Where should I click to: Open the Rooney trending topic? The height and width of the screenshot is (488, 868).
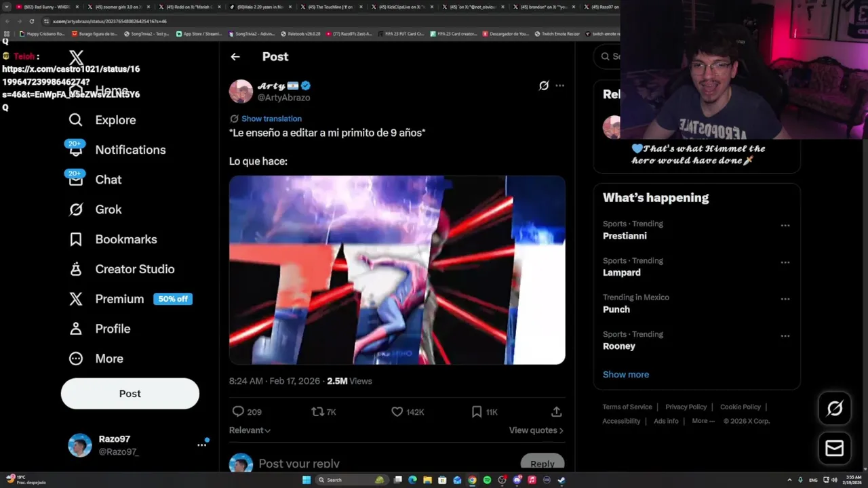(619, 346)
